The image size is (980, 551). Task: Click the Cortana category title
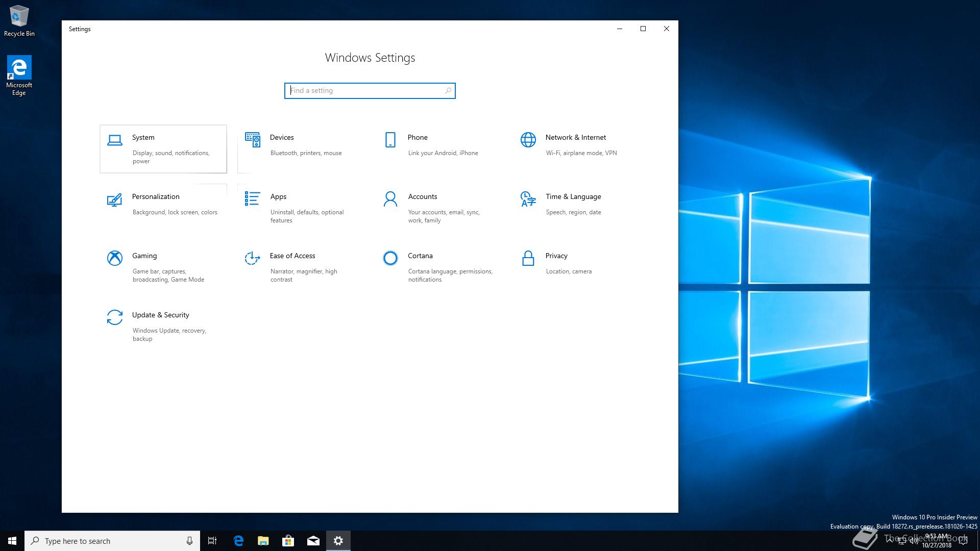point(420,256)
